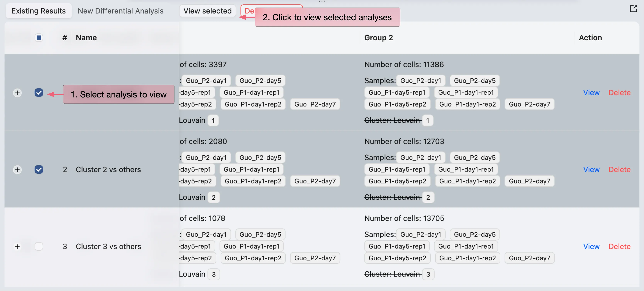
Task: Delete Cluster 2 vs others analysis
Action: pyautogui.click(x=619, y=170)
